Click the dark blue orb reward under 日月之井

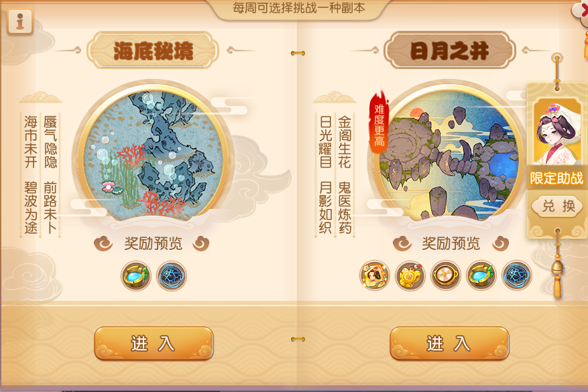click(x=517, y=275)
